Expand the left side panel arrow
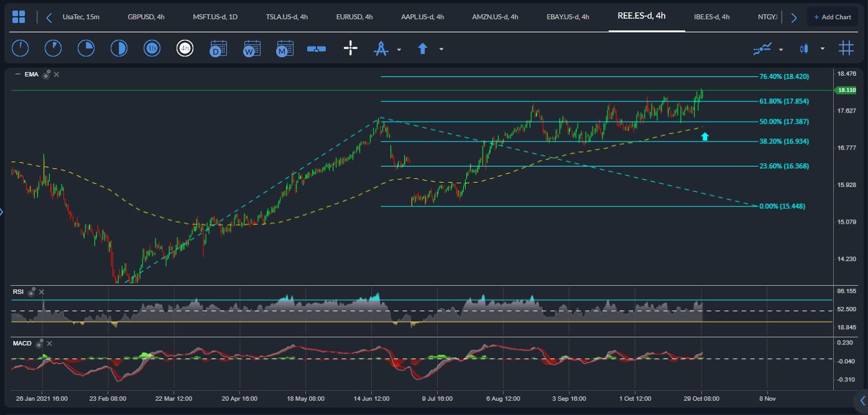Viewport: 868px width, 415px height. [2, 212]
